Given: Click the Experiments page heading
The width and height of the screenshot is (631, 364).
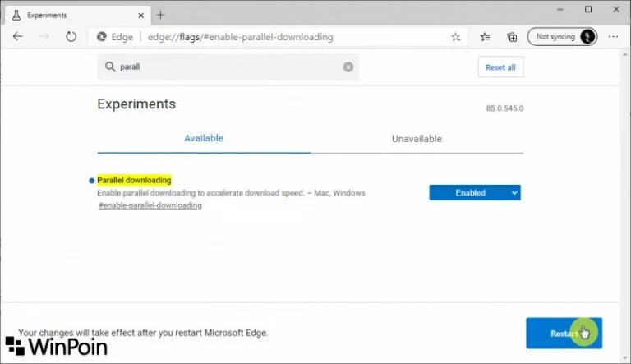Looking at the screenshot, I should point(136,104).
